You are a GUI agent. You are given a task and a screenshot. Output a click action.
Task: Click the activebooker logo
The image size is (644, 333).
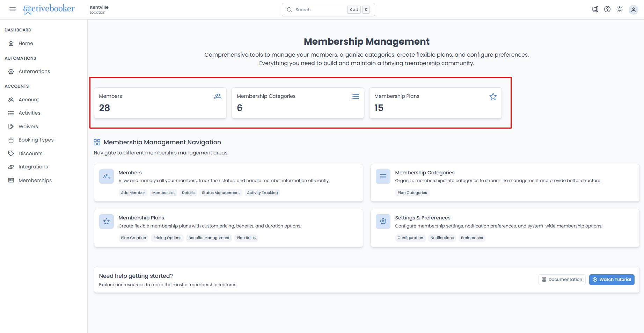click(49, 9)
